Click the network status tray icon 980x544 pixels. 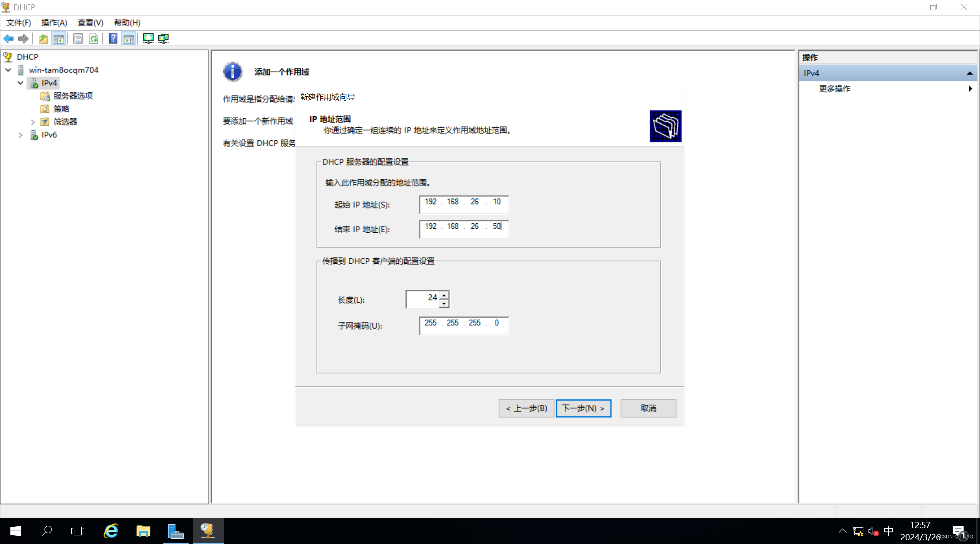[x=858, y=531]
